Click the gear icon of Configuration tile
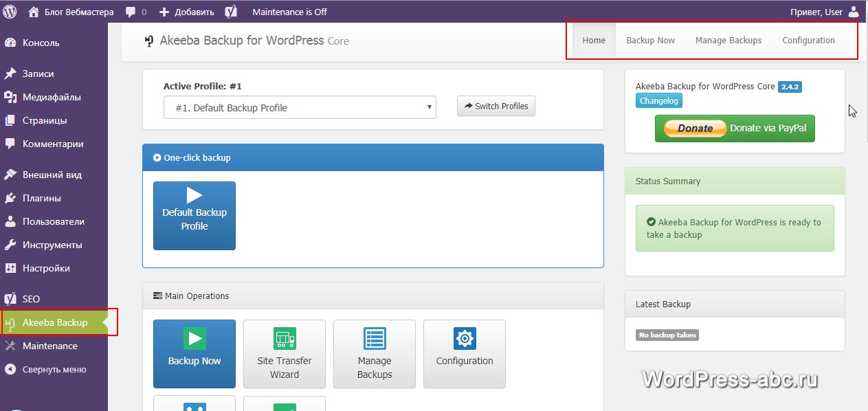868x411 pixels. 465,338
